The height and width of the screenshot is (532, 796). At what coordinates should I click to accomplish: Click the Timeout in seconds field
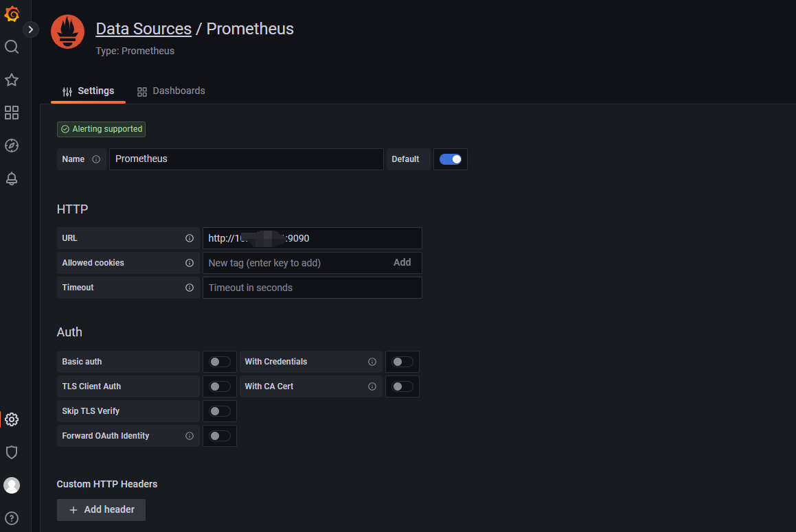pos(312,288)
